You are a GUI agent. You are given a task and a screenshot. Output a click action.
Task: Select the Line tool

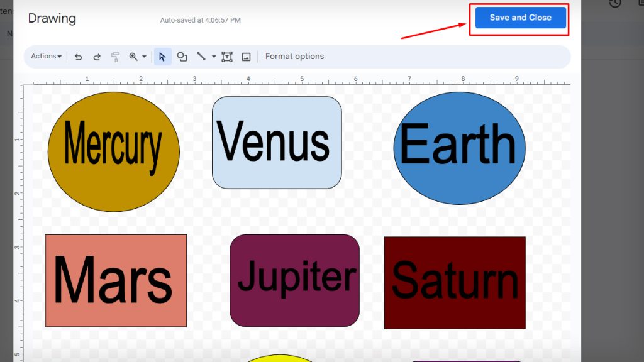(x=201, y=57)
